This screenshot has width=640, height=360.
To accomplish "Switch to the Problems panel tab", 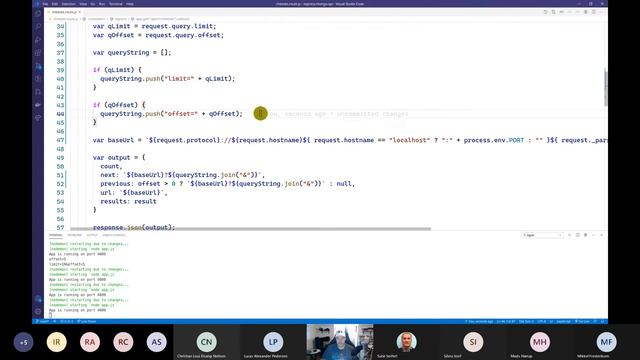I will [x=74, y=235].
